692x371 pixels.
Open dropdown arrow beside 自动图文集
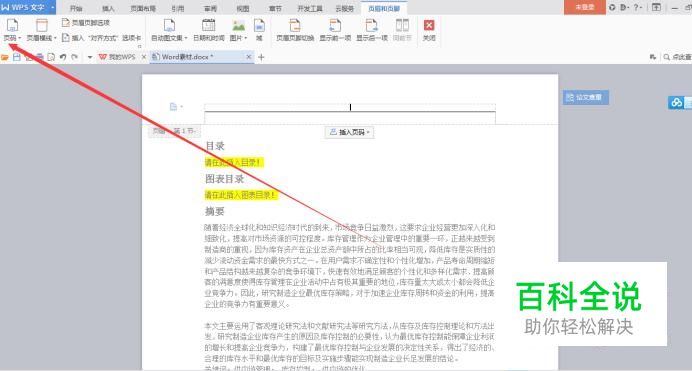tap(186, 38)
